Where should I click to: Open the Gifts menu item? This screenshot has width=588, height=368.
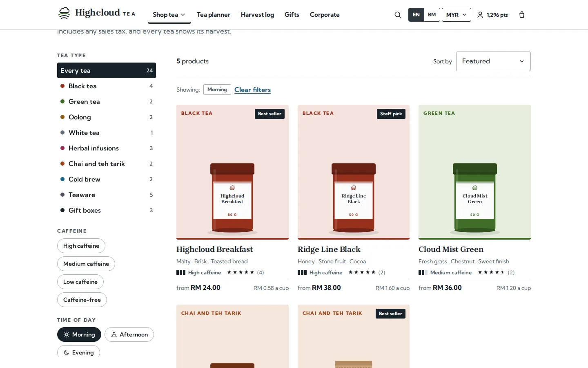point(292,15)
